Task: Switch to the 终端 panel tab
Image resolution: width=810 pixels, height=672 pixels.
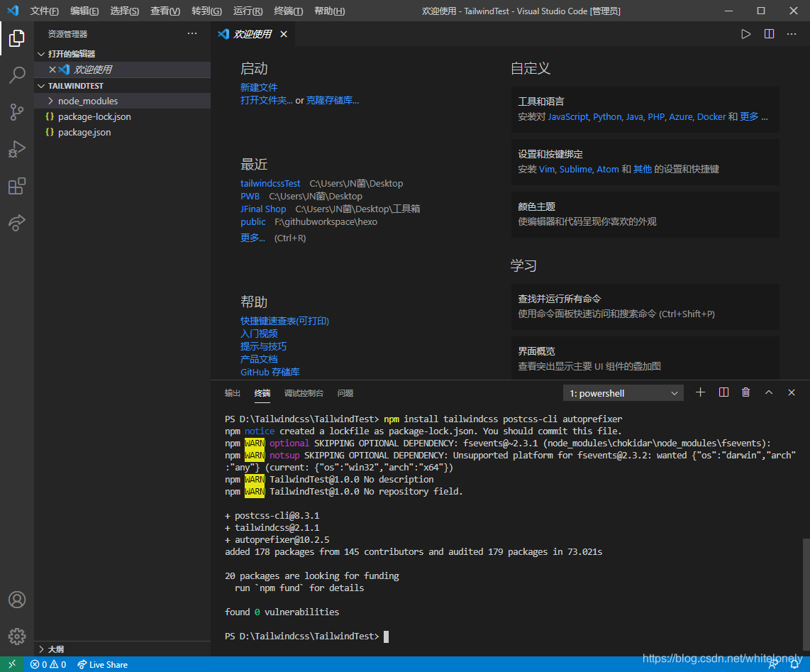Action: click(x=262, y=393)
